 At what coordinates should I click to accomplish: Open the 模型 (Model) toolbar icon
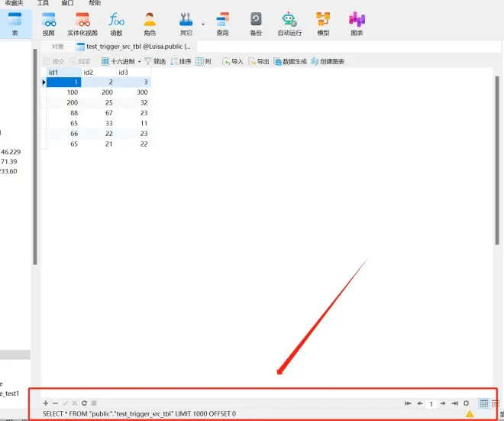coord(323,24)
